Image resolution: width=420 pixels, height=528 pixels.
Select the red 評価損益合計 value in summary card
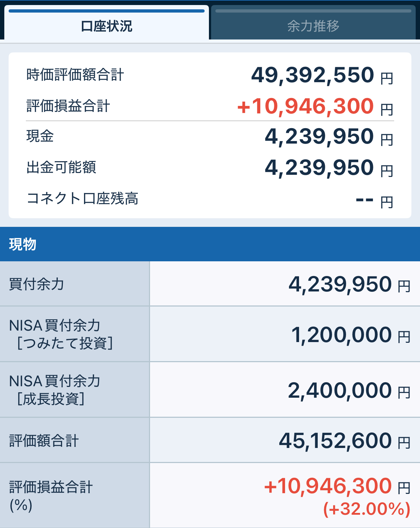pos(305,106)
